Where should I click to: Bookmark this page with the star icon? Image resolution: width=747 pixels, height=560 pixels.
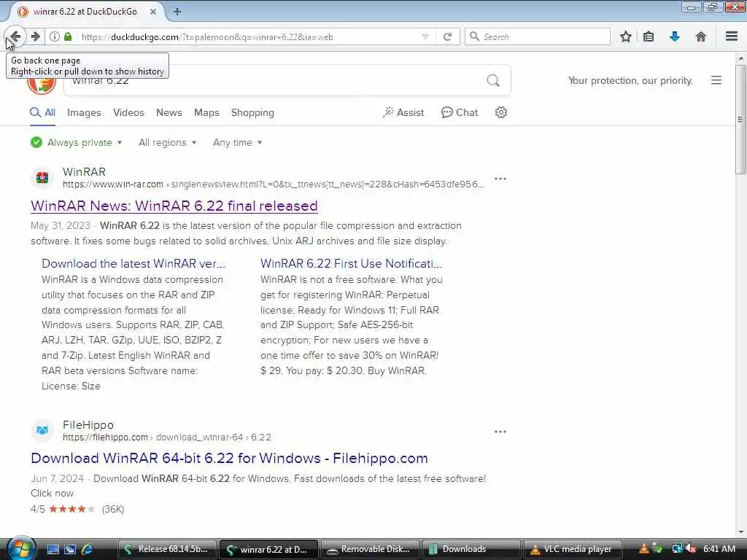click(625, 36)
